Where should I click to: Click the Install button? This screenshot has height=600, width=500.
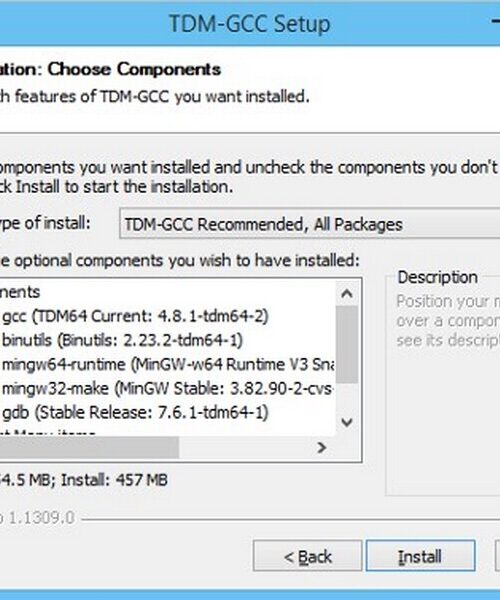click(420, 556)
